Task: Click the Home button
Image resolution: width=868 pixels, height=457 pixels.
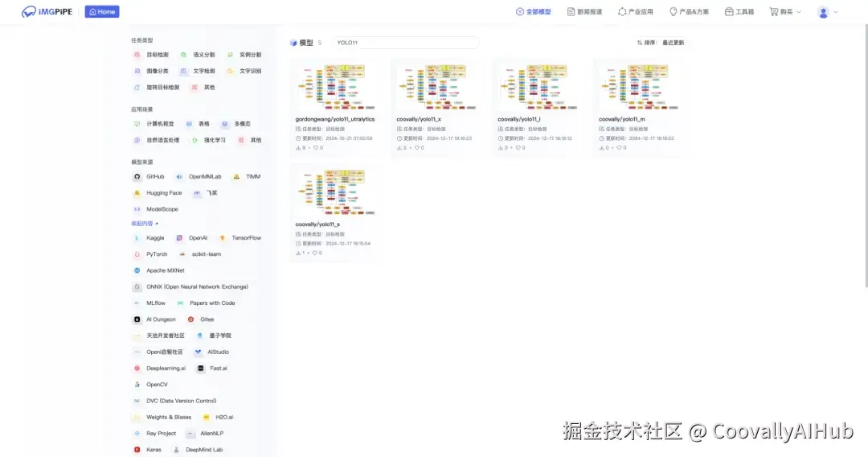Action: click(x=102, y=11)
